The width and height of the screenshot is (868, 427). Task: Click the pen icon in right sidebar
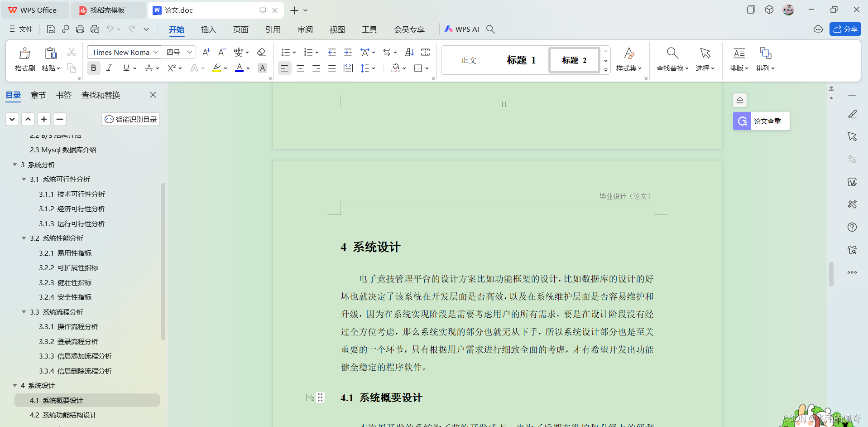pyautogui.click(x=852, y=114)
